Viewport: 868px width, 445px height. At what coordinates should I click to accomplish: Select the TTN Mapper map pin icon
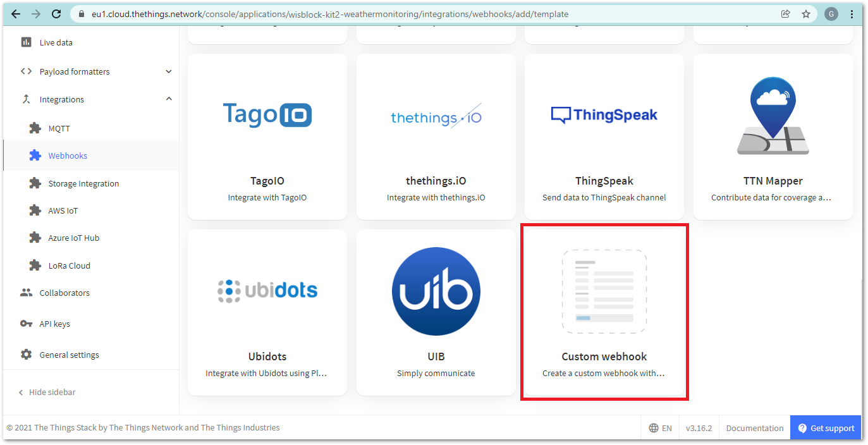pos(773,116)
